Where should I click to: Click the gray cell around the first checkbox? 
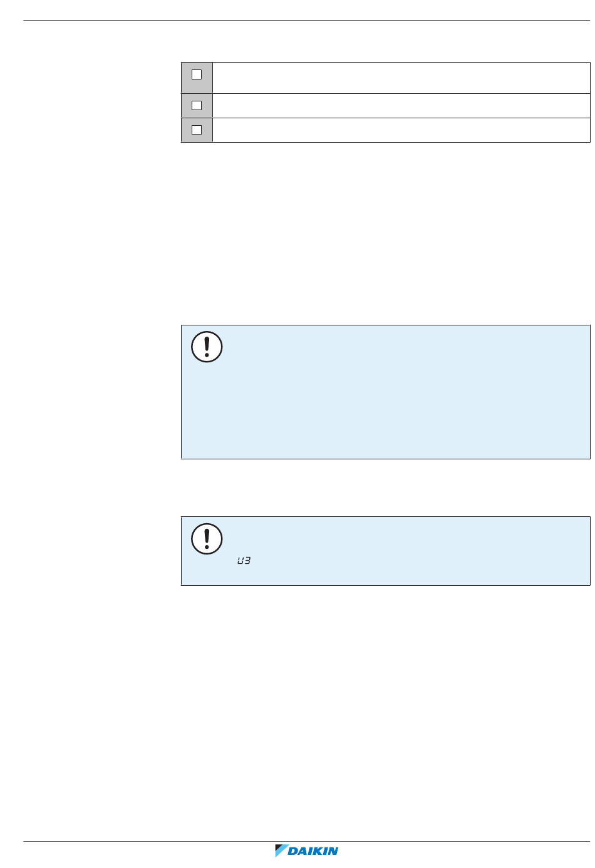[x=197, y=78]
